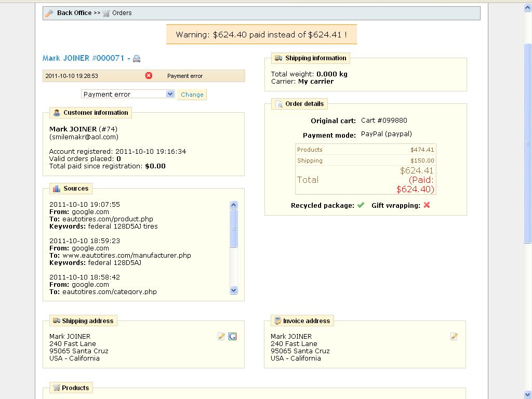This screenshot has width=532, height=399.
Task: Click the Products basket icon
Action: point(57,388)
